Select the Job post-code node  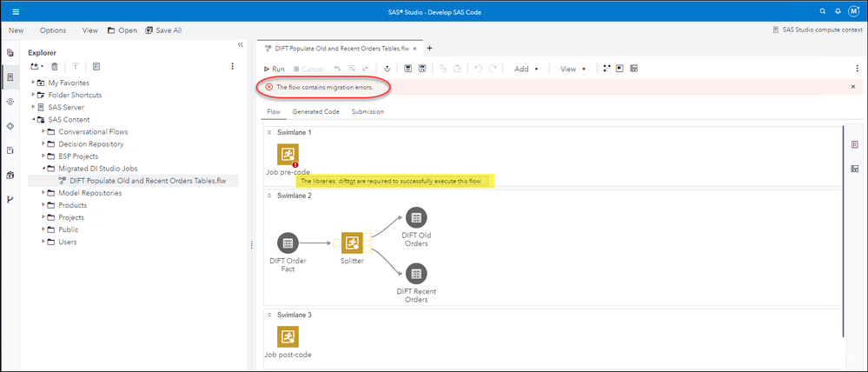point(288,336)
